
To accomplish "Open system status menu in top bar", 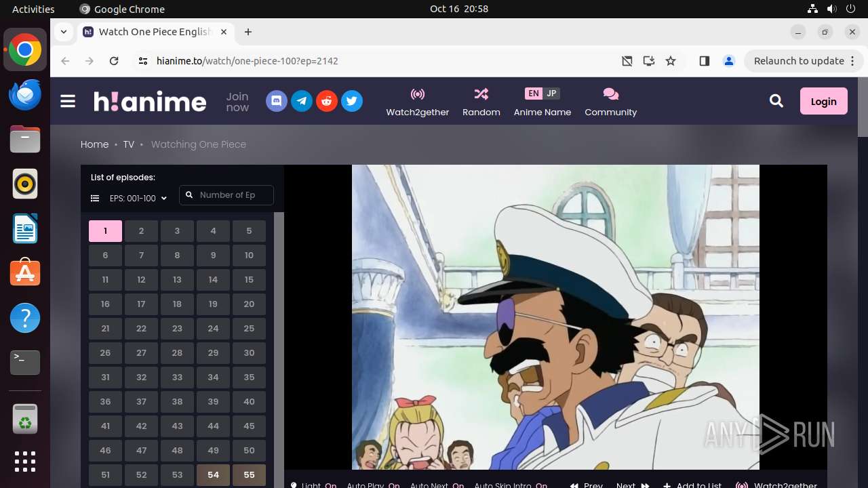I will [831, 9].
